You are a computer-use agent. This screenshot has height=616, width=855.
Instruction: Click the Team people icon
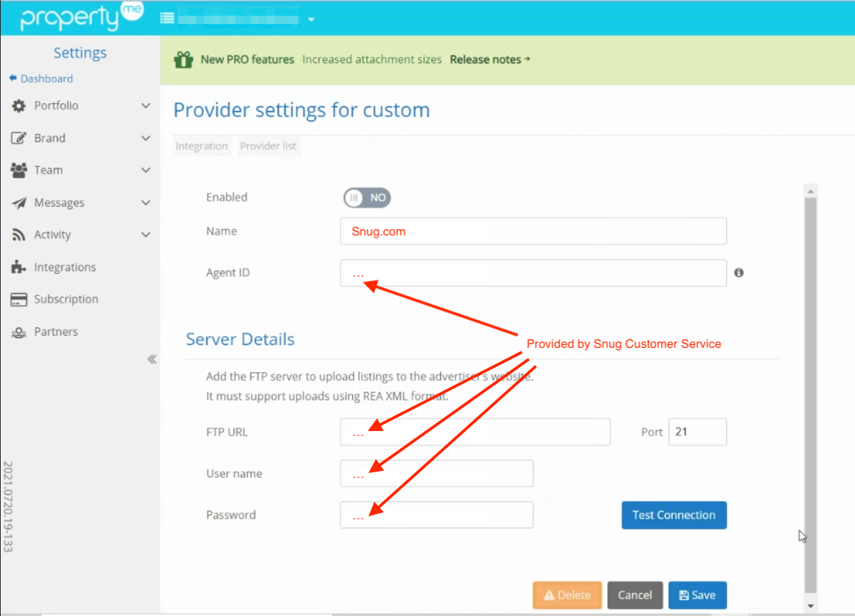click(18, 170)
